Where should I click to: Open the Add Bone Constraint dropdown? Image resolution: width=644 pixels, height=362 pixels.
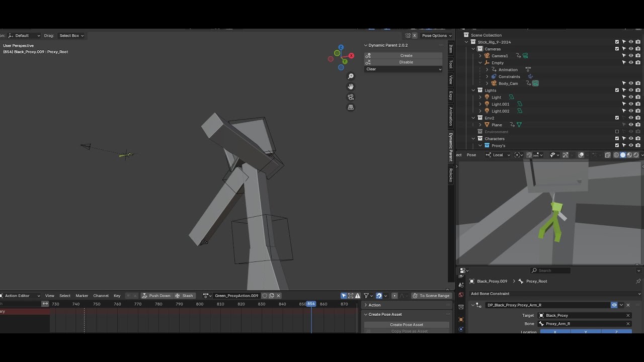(555, 294)
